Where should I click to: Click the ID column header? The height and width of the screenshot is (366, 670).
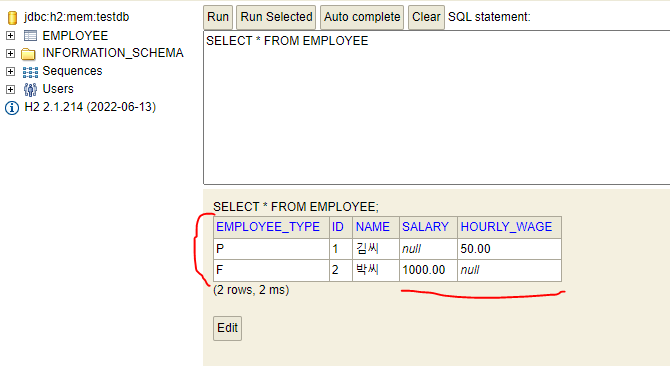[x=341, y=227]
